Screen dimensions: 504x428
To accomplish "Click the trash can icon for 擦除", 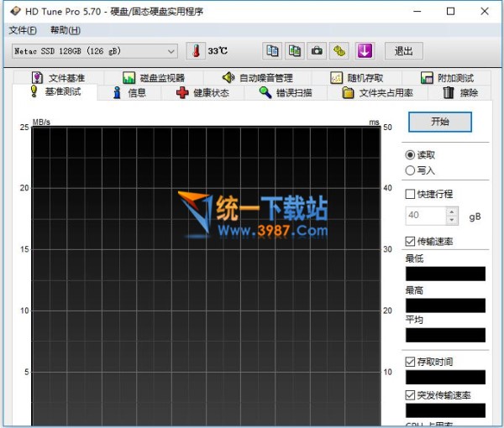I will pyautogui.click(x=449, y=93).
